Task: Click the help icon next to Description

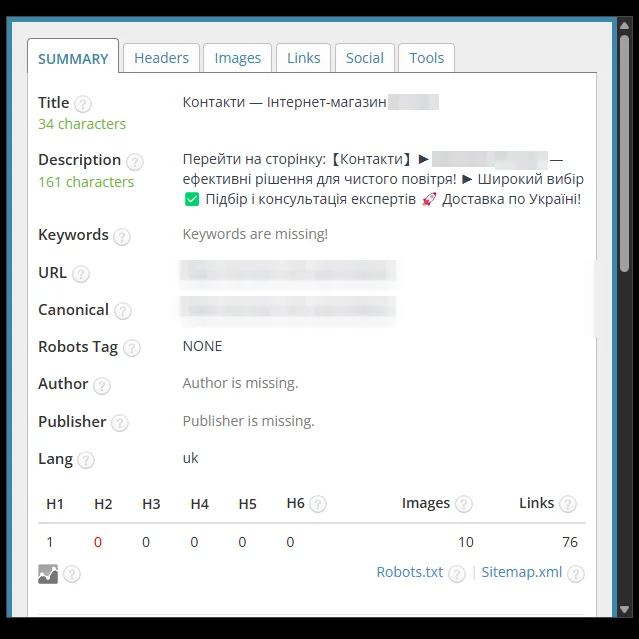Action: 135,162
